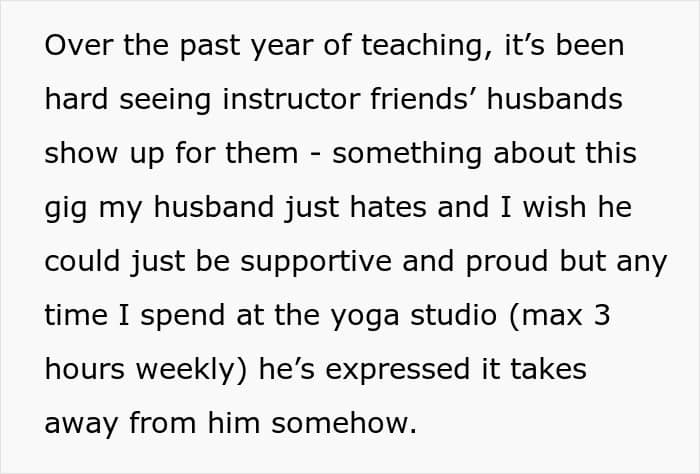
Task: Click the number "3" after "max"
Action: point(602,315)
